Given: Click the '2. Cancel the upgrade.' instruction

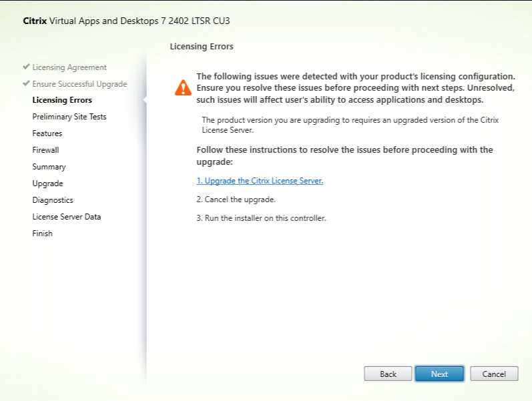Looking at the screenshot, I should pyautogui.click(x=236, y=199).
